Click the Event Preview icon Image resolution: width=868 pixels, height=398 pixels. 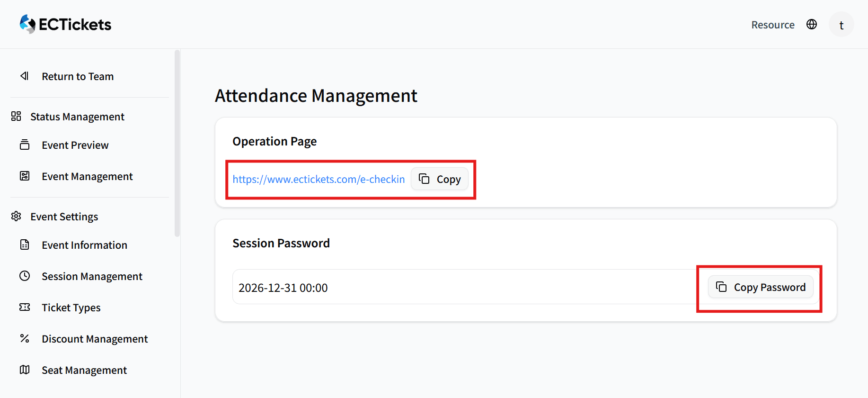point(25,145)
